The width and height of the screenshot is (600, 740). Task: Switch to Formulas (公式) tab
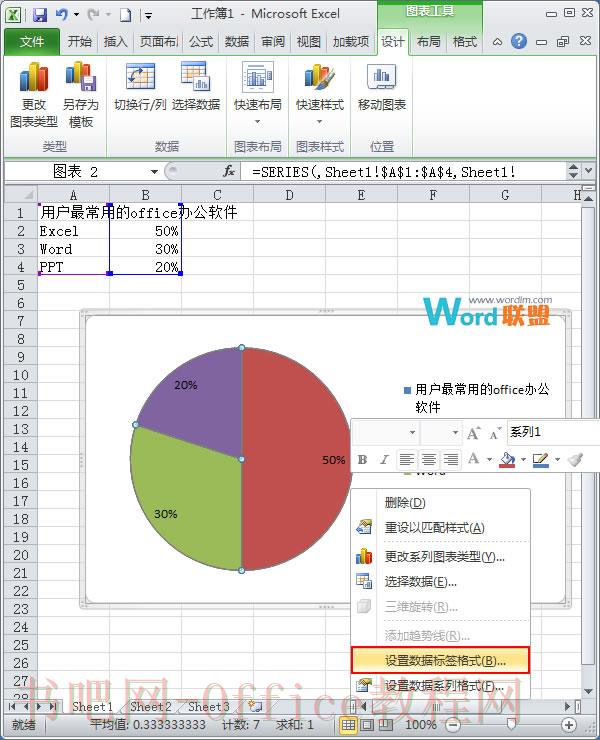[201, 42]
